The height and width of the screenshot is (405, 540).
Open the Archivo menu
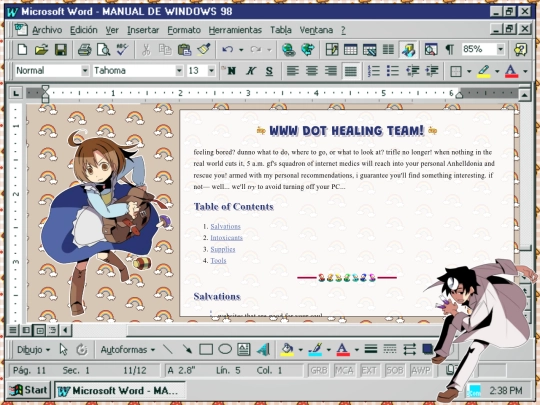47,30
